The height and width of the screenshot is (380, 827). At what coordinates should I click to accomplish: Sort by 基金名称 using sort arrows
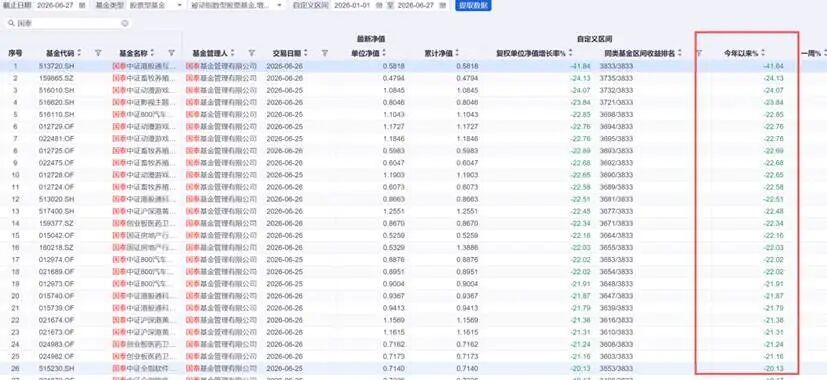coord(152,53)
